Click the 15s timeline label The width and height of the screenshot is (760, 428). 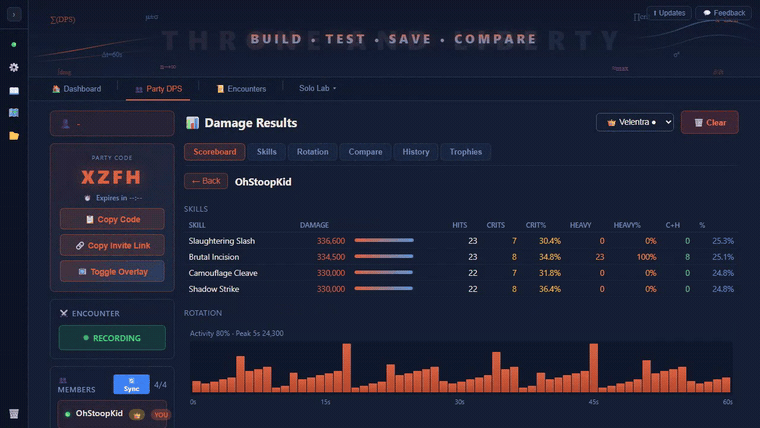coord(325,402)
